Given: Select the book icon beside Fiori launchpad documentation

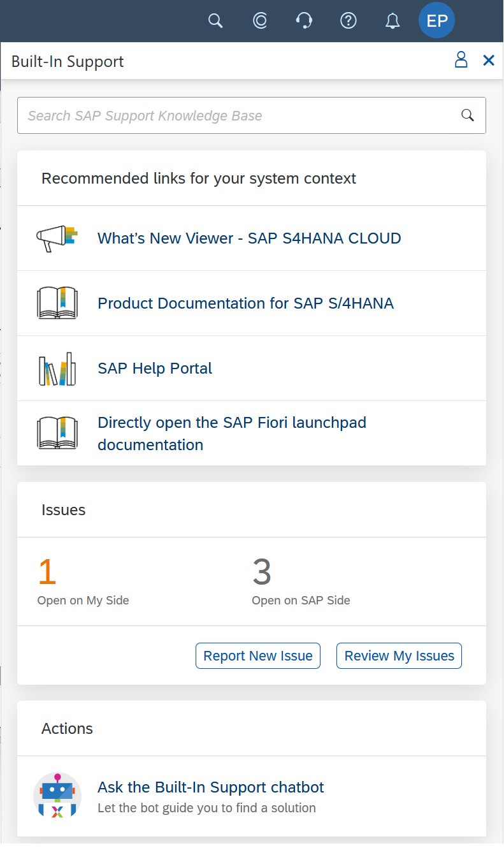Looking at the screenshot, I should tap(57, 433).
